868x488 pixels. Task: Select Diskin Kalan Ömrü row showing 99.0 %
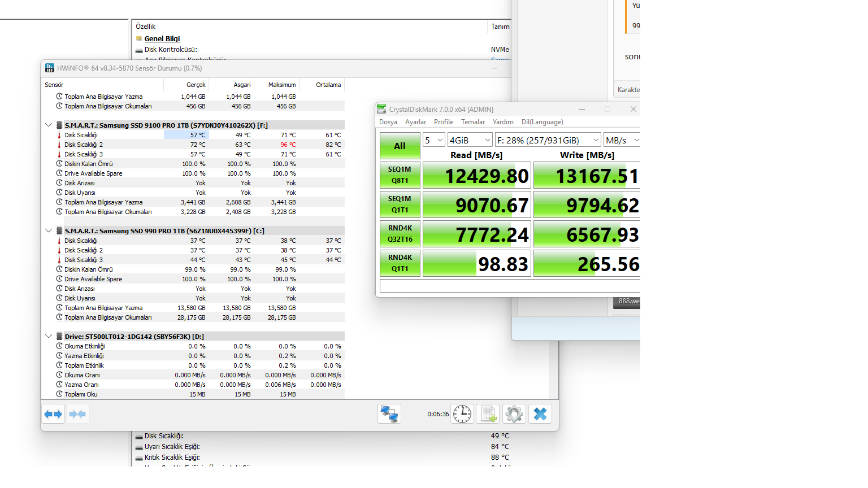tap(194, 269)
